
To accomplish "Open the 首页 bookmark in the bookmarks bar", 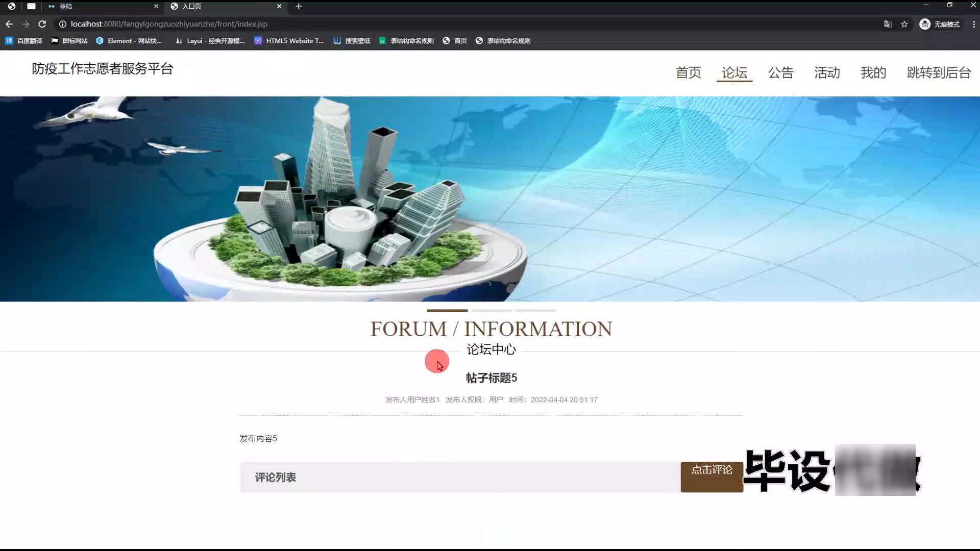I will pos(455,41).
